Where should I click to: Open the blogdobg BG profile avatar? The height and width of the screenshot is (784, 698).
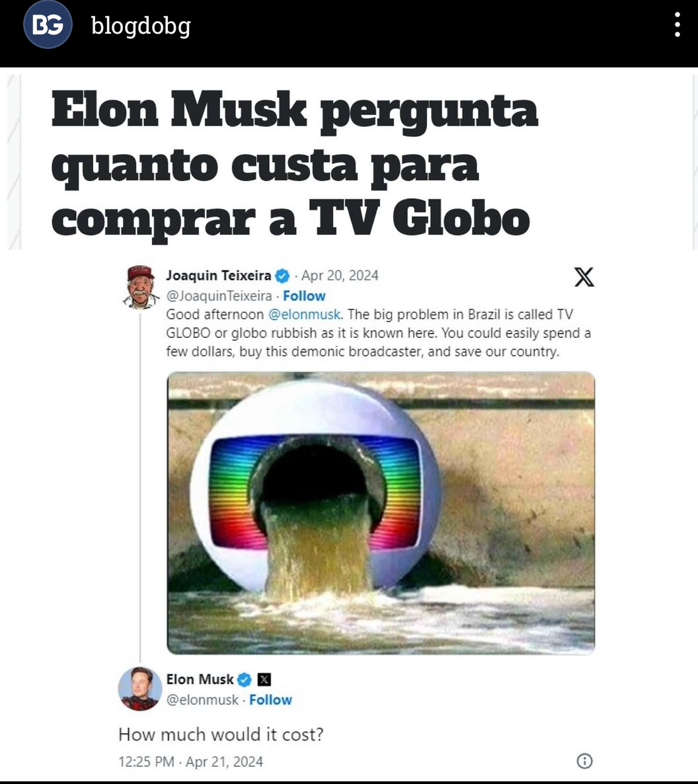click(x=48, y=24)
